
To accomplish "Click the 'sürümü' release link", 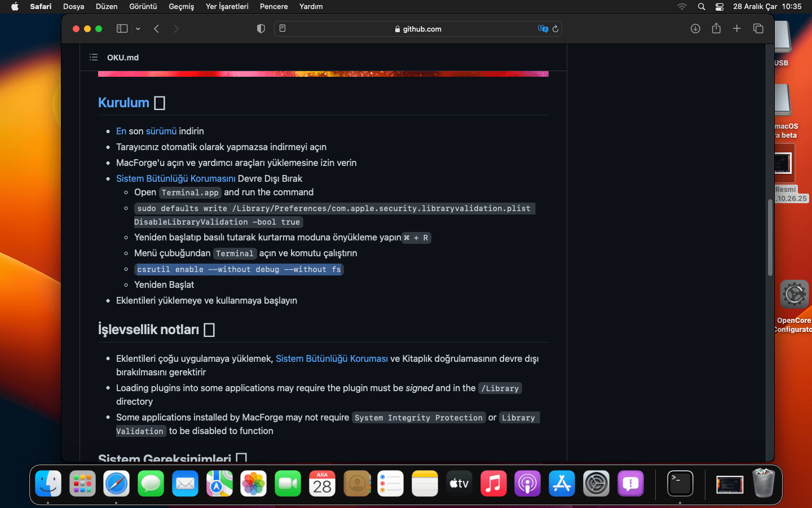I will 161,131.
